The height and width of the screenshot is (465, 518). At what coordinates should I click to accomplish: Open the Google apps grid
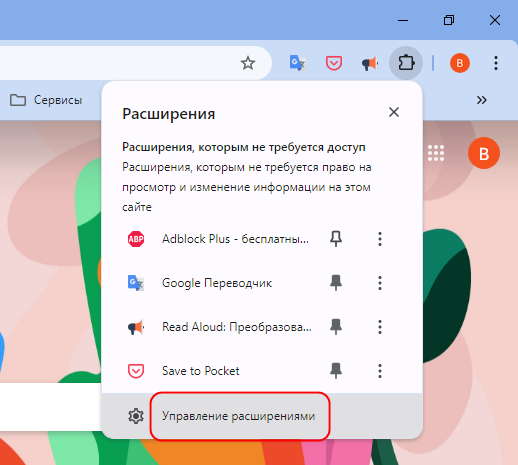pos(436,153)
